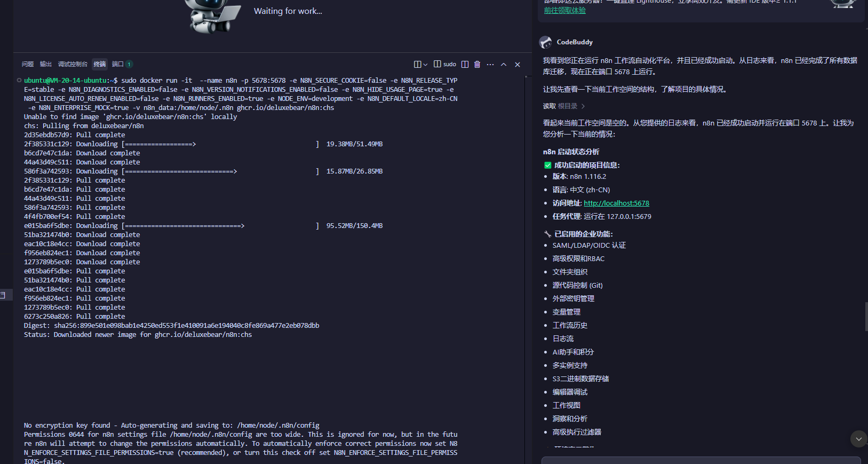
Task: Click the '高级权限和RBAC' list item
Action: [x=578, y=258]
